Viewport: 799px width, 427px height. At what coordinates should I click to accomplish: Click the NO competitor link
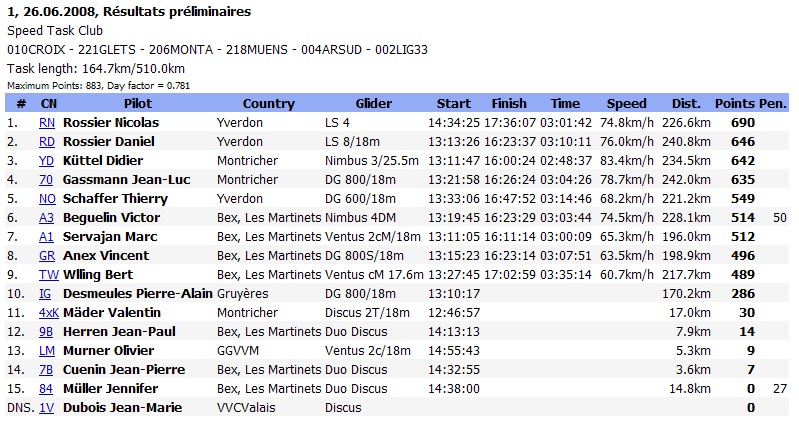(x=47, y=198)
